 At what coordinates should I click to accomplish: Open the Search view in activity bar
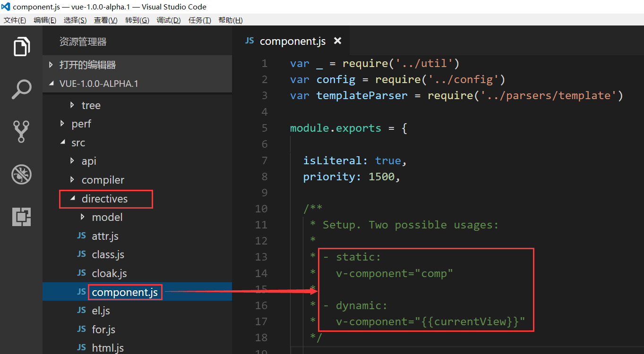22,89
